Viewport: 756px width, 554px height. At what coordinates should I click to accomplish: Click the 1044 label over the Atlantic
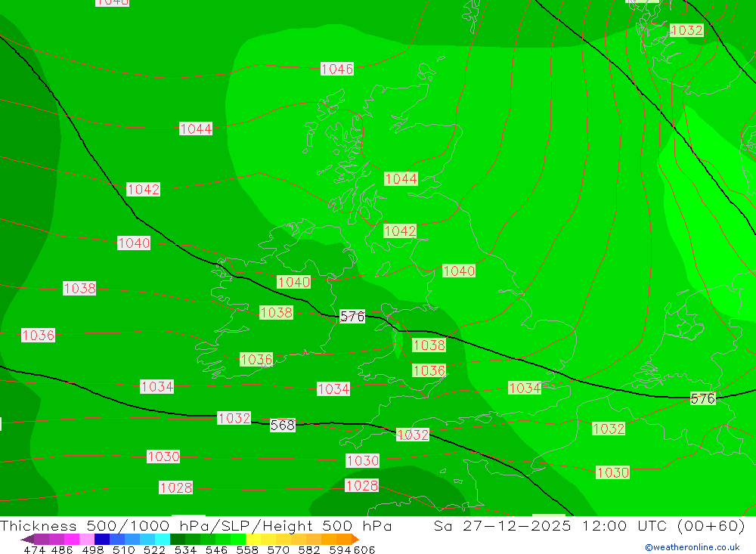[195, 128]
